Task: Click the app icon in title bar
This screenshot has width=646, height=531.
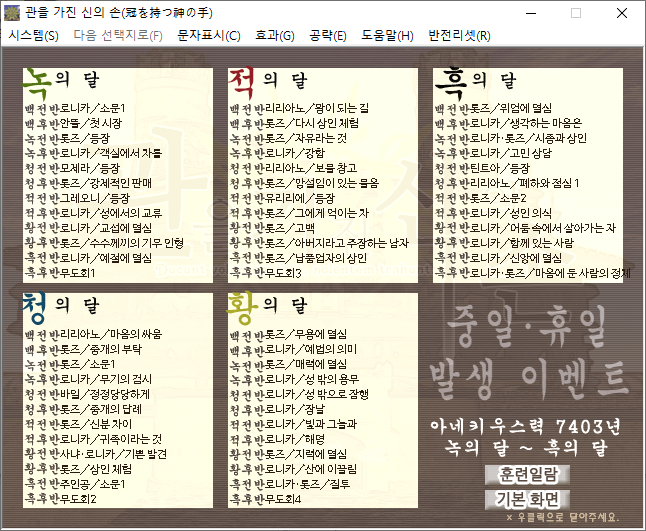Action: coord(12,13)
